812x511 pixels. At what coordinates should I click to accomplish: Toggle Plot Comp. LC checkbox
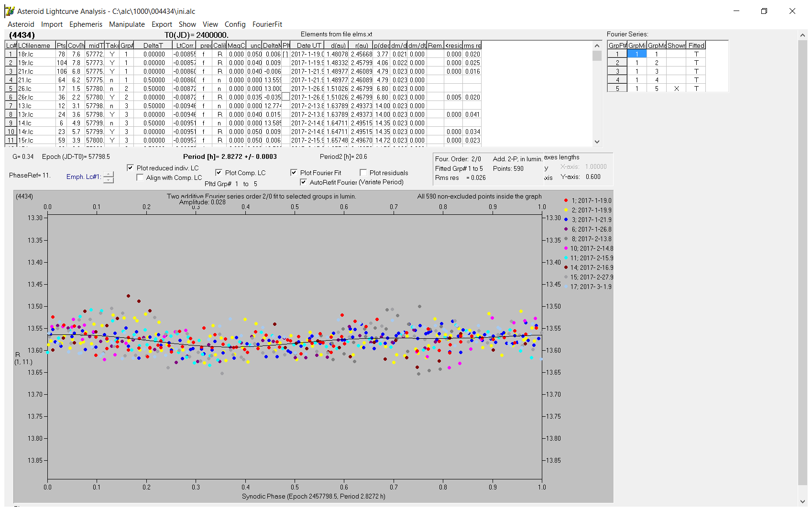219,173
